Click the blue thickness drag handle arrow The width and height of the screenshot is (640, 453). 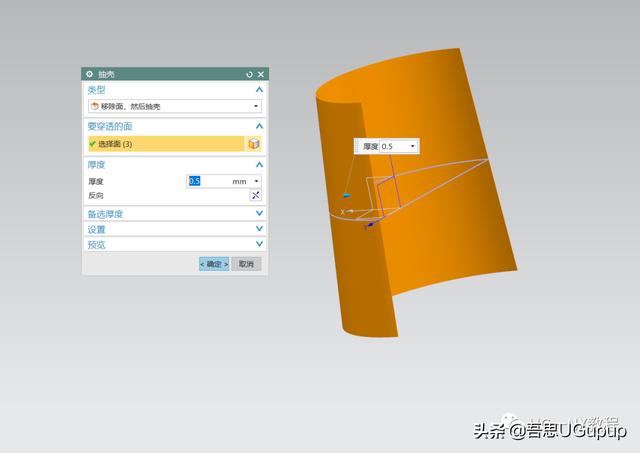click(x=347, y=195)
